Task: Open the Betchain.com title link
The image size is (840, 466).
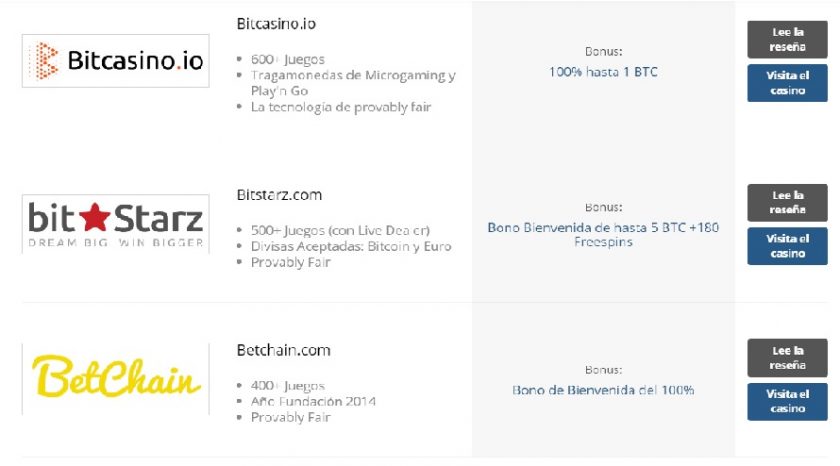Action: pyautogui.click(x=283, y=350)
